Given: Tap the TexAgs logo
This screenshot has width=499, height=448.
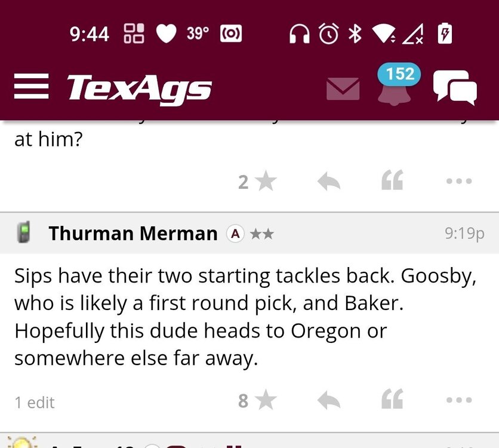Looking at the screenshot, I should pos(139,88).
